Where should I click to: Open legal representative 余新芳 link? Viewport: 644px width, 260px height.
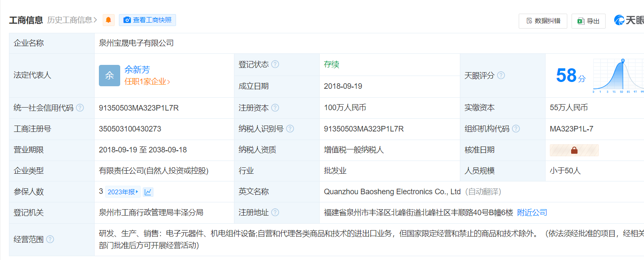pos(137,70)
